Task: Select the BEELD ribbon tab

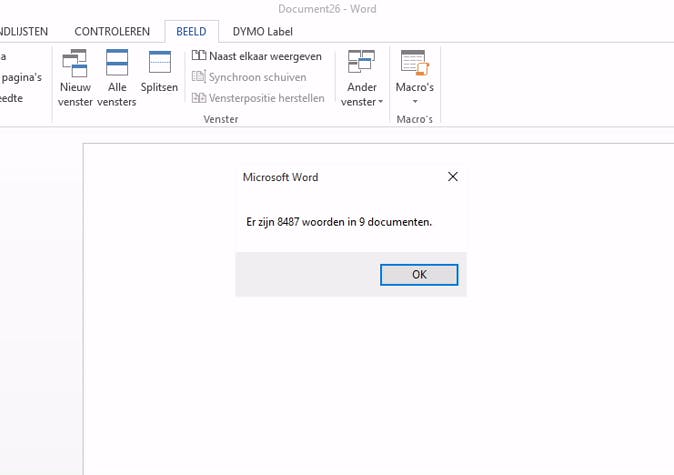Action: click(191, 31)
